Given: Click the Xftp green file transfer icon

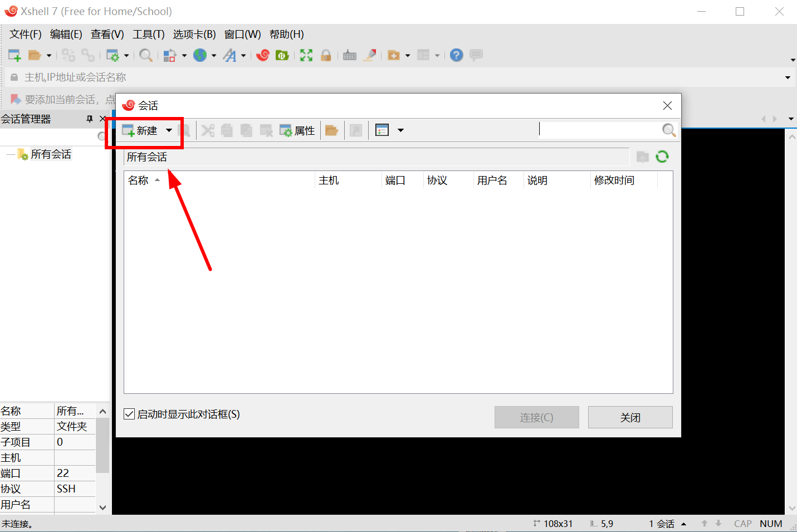Looking at the screenshot, I should tap(282, 55).
